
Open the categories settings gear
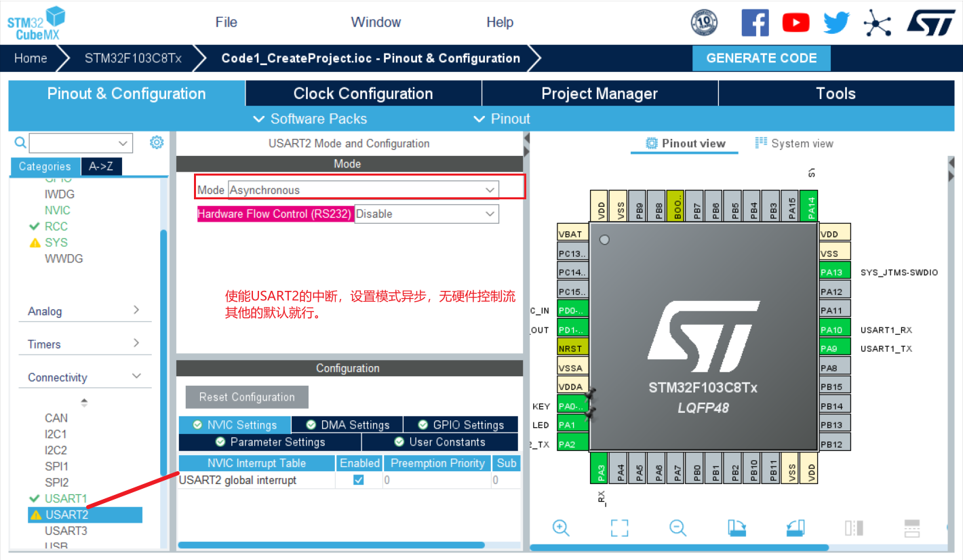click(157, 142)
